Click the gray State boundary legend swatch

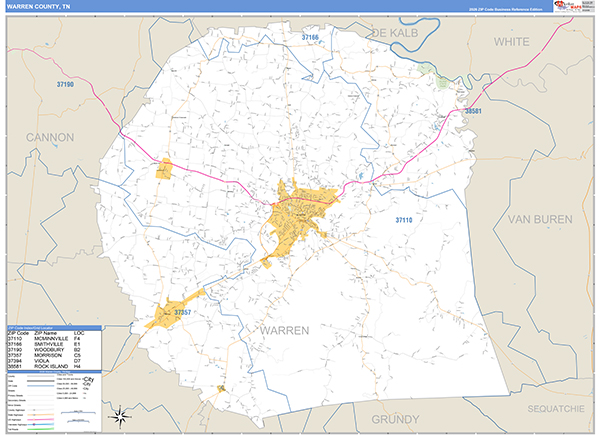point(41,381)
